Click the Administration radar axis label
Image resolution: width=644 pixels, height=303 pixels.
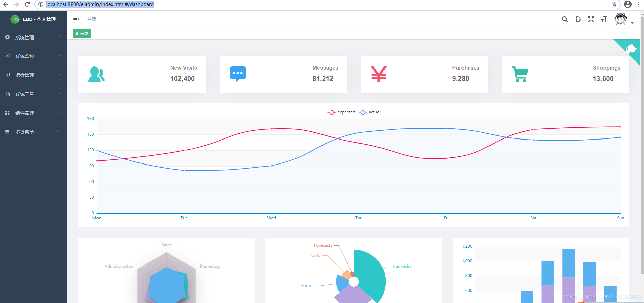[119, 266]
